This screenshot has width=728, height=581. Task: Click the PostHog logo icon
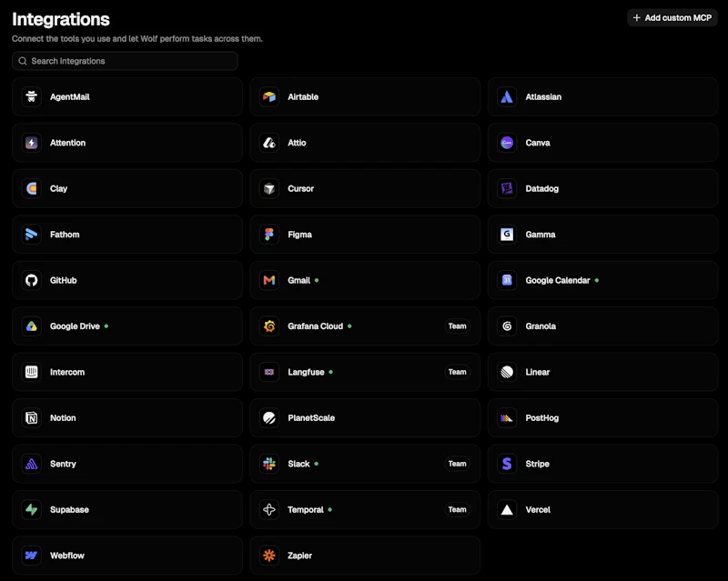[x=507, y=417]
